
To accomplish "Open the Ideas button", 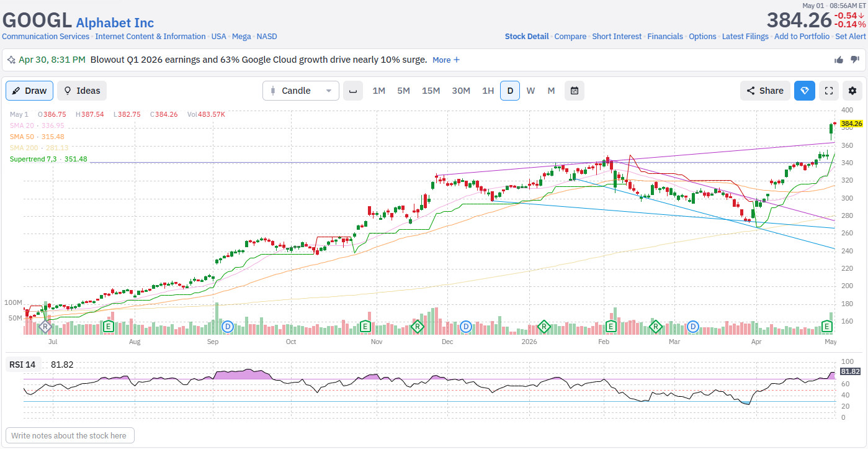I will [82, 91].
